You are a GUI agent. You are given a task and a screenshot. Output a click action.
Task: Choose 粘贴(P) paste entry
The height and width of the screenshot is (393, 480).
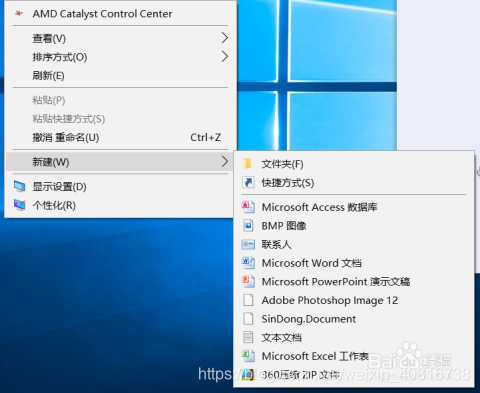(x=120, y=100)
